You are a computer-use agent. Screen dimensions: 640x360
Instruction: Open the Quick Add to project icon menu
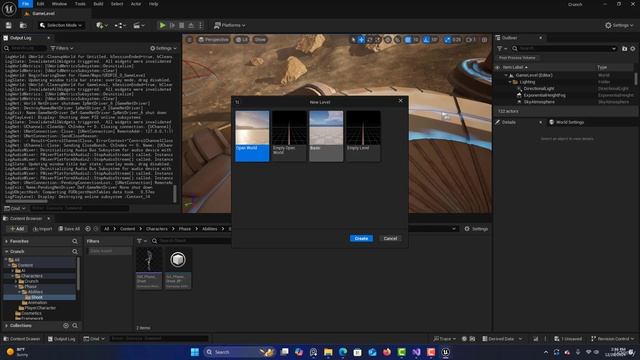click(x=102, y=25)
